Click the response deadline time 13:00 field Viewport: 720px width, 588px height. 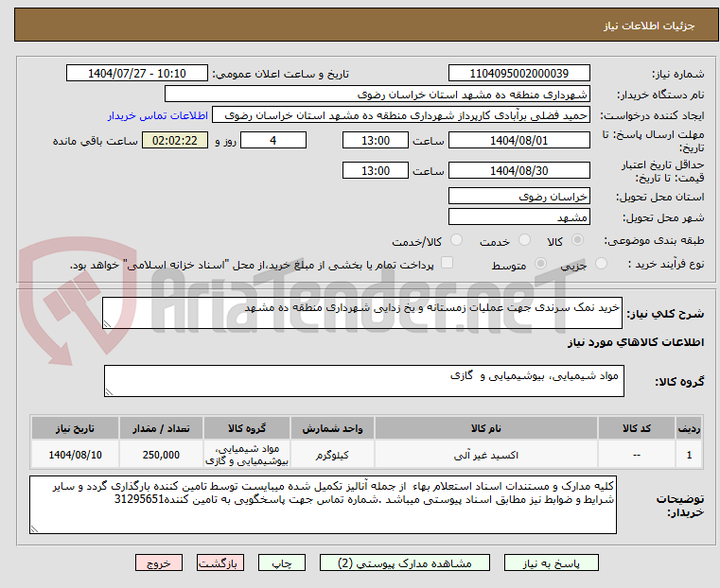(376, 140)
